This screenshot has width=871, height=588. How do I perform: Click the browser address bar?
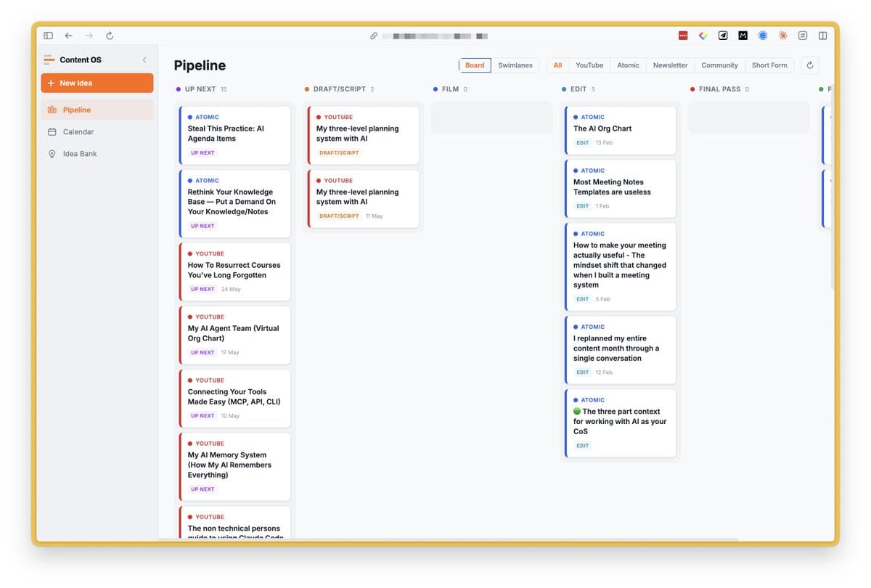pyautogui.click(x=435, y=36)
